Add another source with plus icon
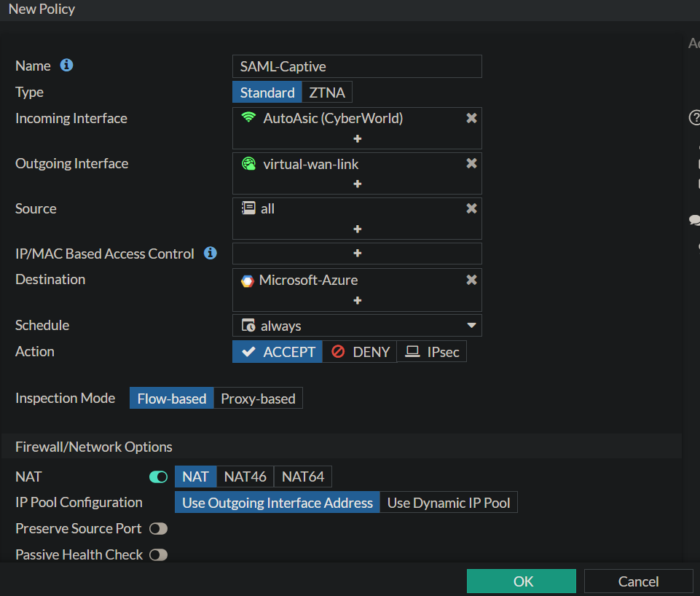Viewport: 700px width, 596px height. pyautogui.click(x=358, y=229)
